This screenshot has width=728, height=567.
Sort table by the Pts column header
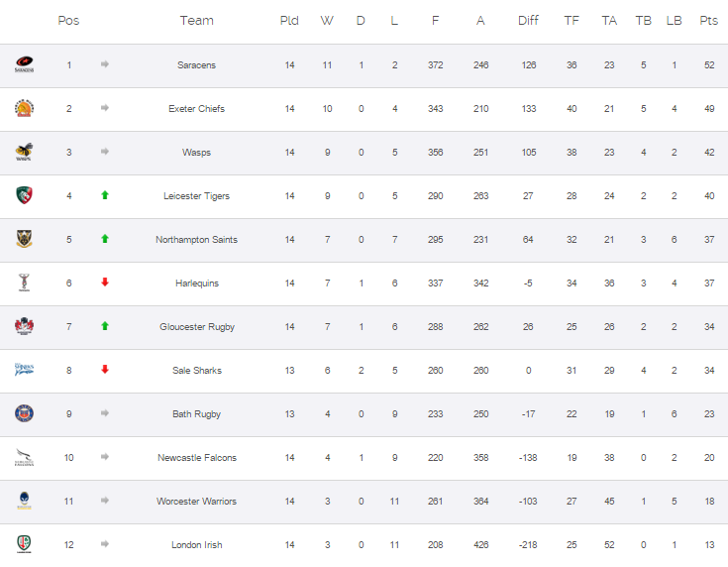point(708,21)
